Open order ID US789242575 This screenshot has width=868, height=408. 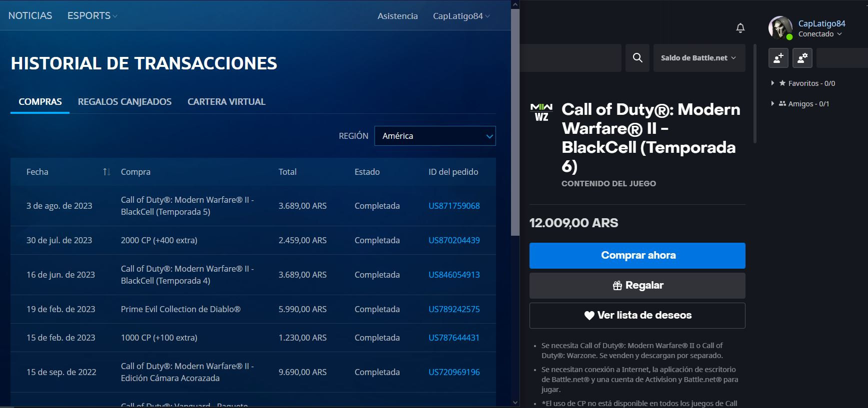(x=454, y=309)
